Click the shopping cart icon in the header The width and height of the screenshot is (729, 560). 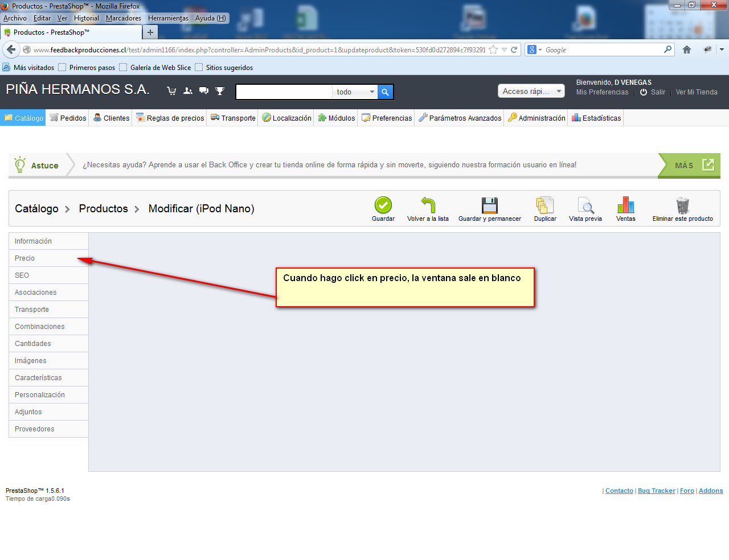pyautogui.click(x=171, y=90)
